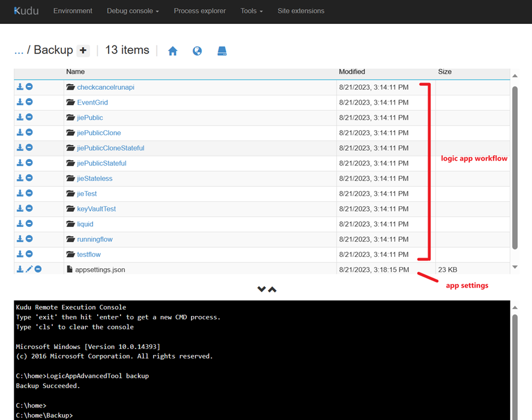Delete the appsettings.json file
The image size is (532, 420).
[38, 269]
